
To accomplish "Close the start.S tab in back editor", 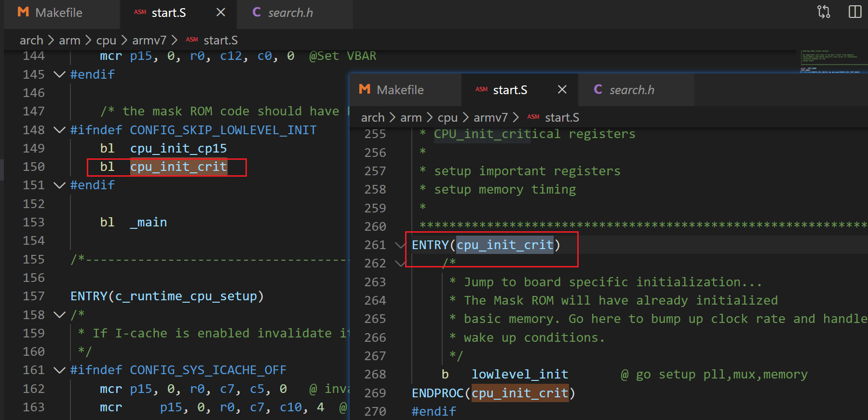I will [x=221, y=13].
